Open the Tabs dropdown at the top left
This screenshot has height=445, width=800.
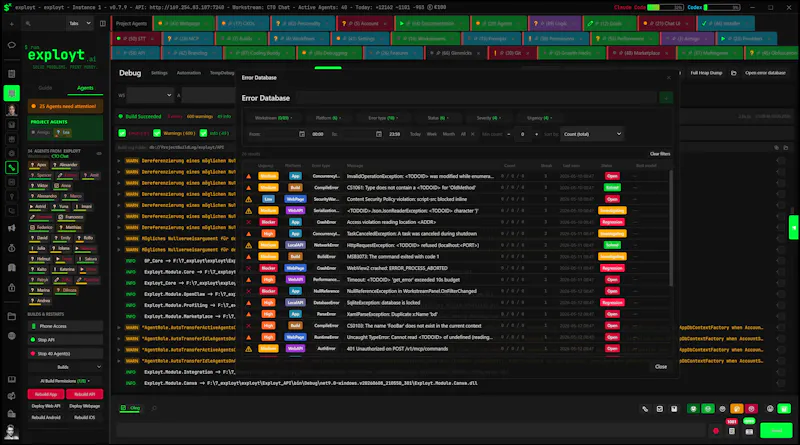(80, 23)
